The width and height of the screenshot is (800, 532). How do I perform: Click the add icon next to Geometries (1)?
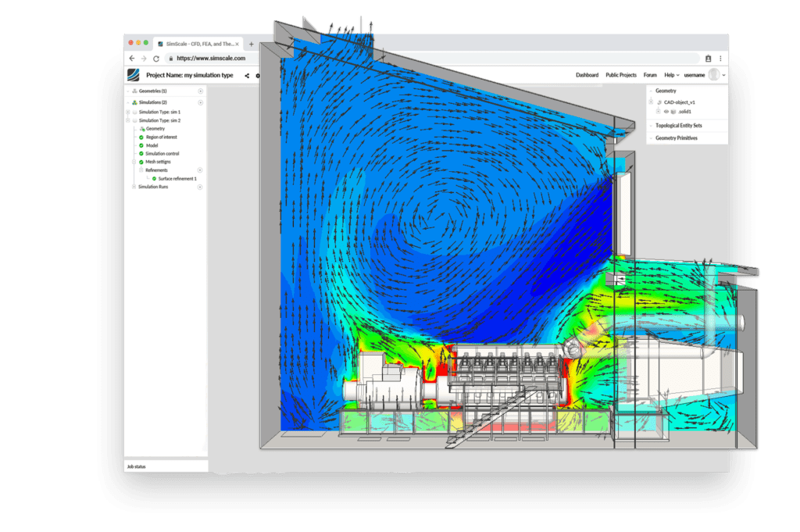click(x=201, y=91)
